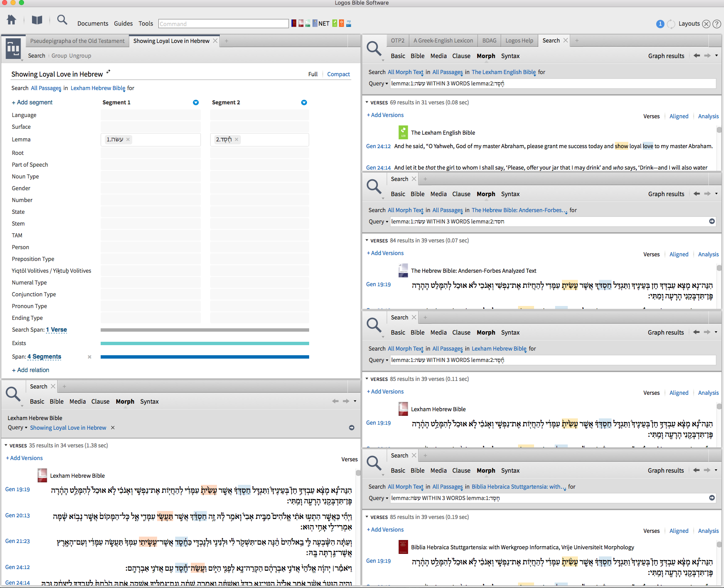Switch to Full view

pos(313,74)
